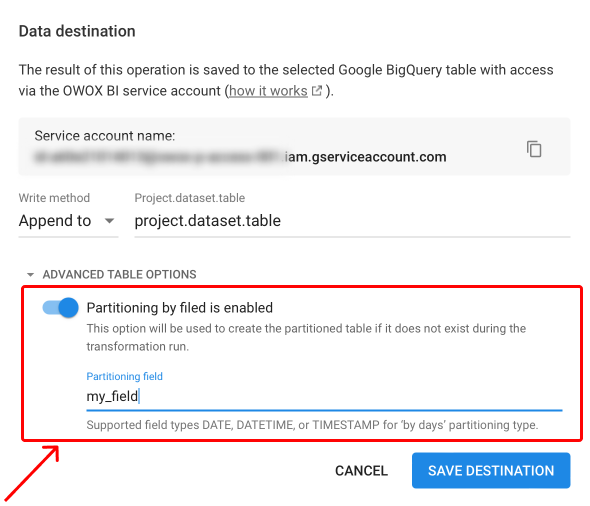Viewport: 590px width, 506px height.
Task: Copy the service account name
Action: (x=534, y=149)
